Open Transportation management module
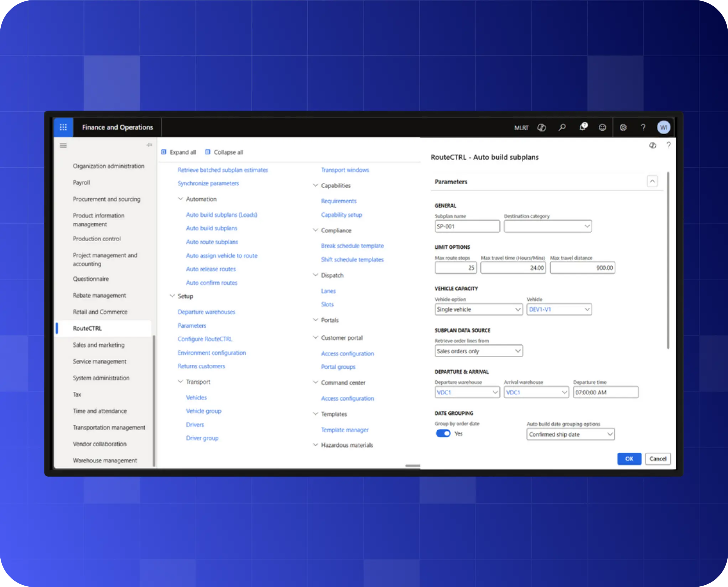This screenshot has height=587, width=728. coord(109,427)
